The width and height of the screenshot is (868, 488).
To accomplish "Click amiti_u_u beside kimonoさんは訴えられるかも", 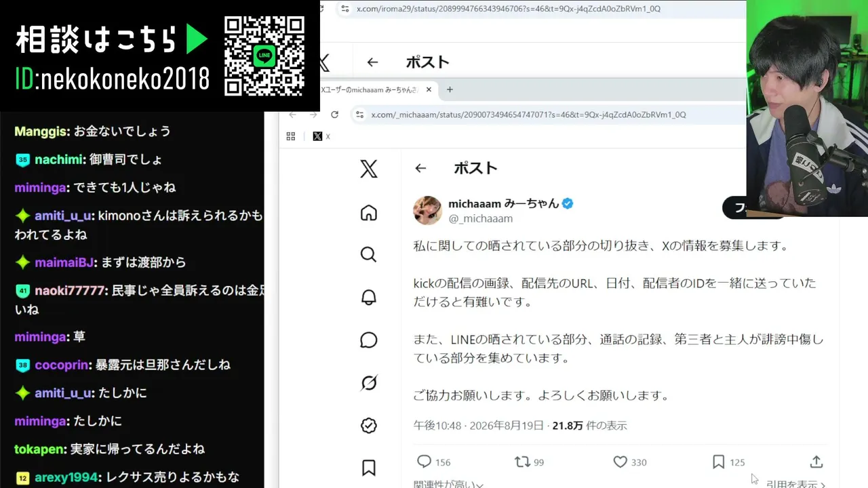I will click(64, 216).
